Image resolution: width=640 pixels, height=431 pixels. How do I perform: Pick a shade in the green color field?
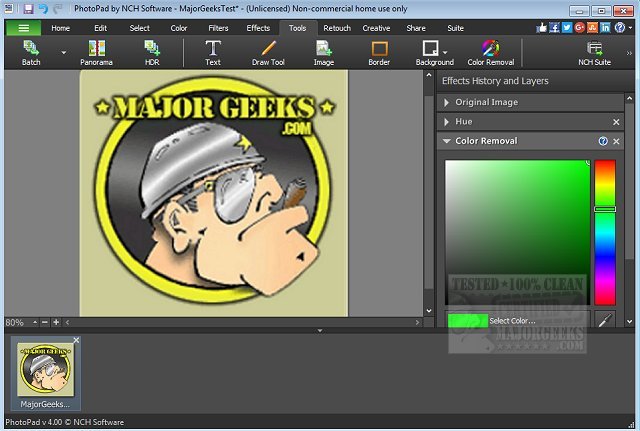point(518,232)
